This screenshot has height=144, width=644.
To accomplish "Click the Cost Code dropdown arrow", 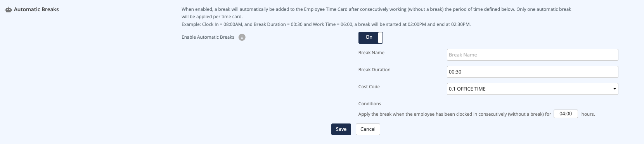I will click(615, 89).
